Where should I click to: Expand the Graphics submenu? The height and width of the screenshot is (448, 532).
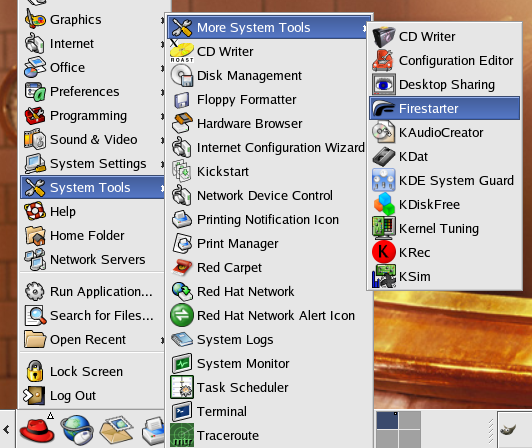[x=92, y=20]
